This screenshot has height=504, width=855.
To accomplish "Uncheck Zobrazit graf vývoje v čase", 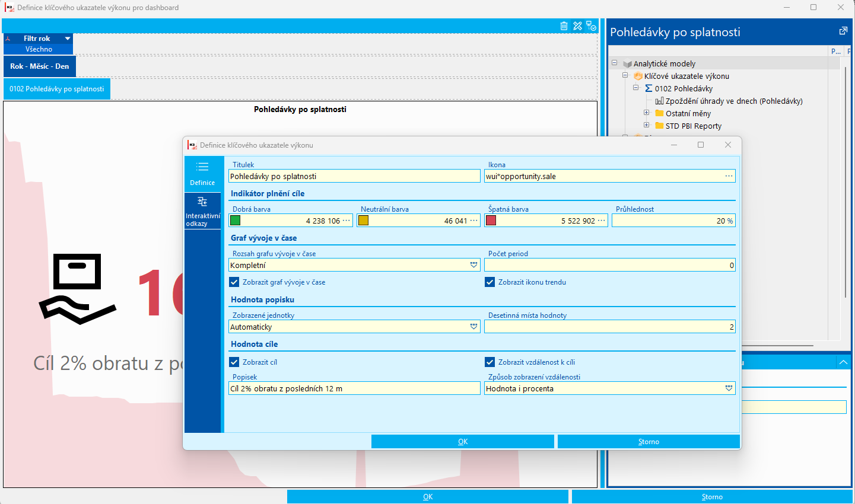I will 234,282.
